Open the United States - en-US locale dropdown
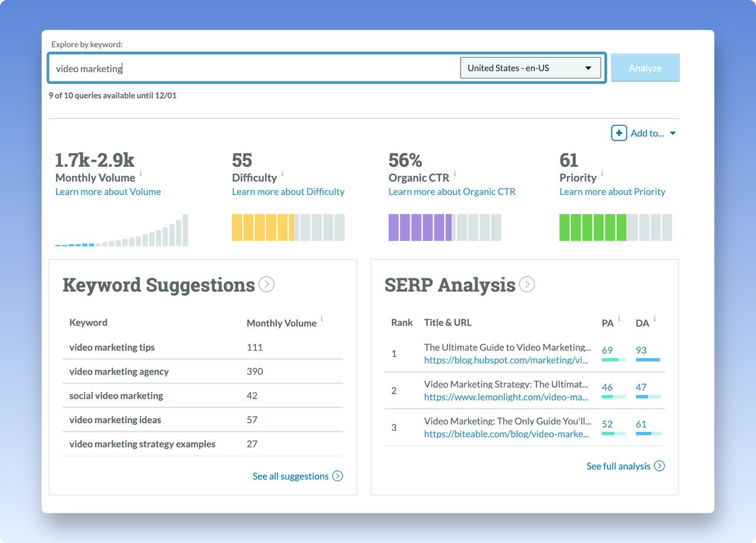756x543 pixels. (x=530, y=68)
